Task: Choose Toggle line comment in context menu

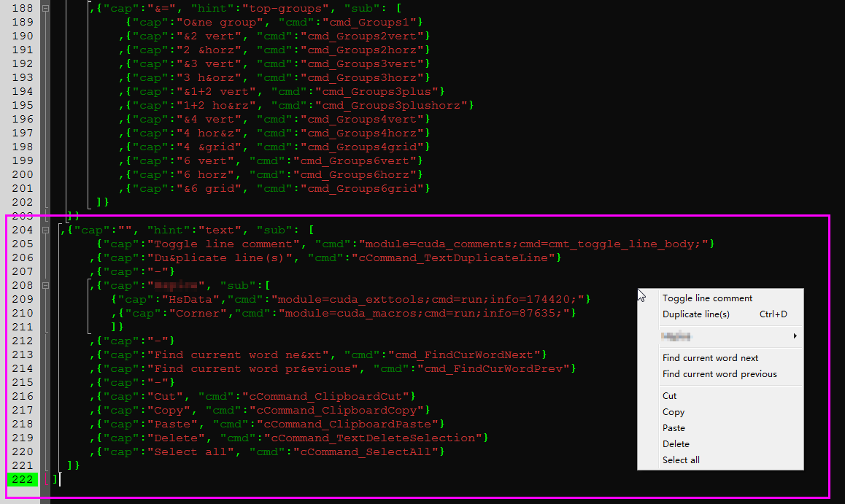Action: tap(707, 298)
